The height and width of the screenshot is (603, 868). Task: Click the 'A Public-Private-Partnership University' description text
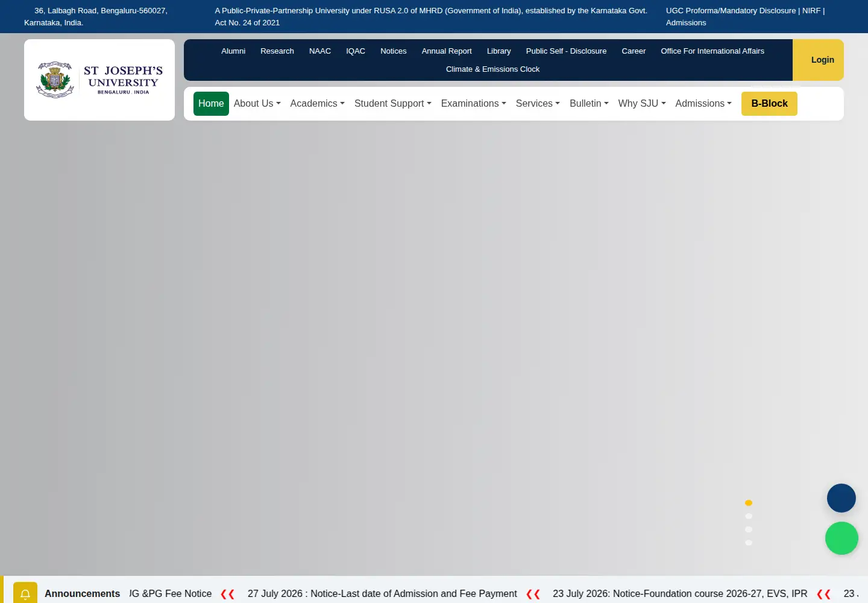click(x=431, y=17)
